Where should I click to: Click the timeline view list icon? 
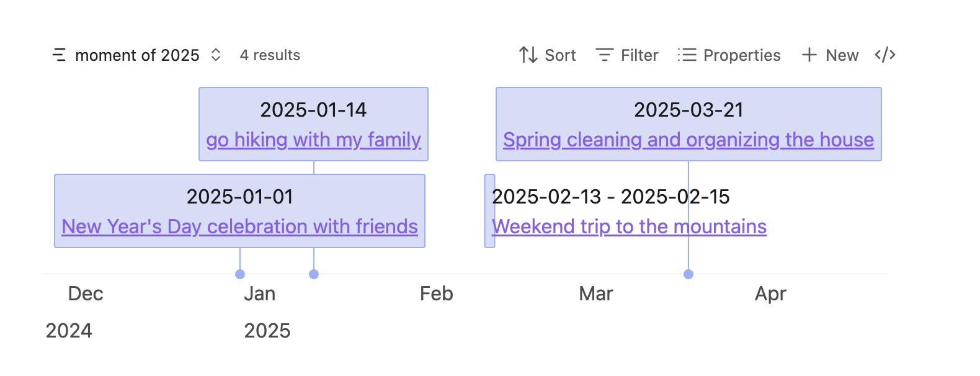pos(59,55)
